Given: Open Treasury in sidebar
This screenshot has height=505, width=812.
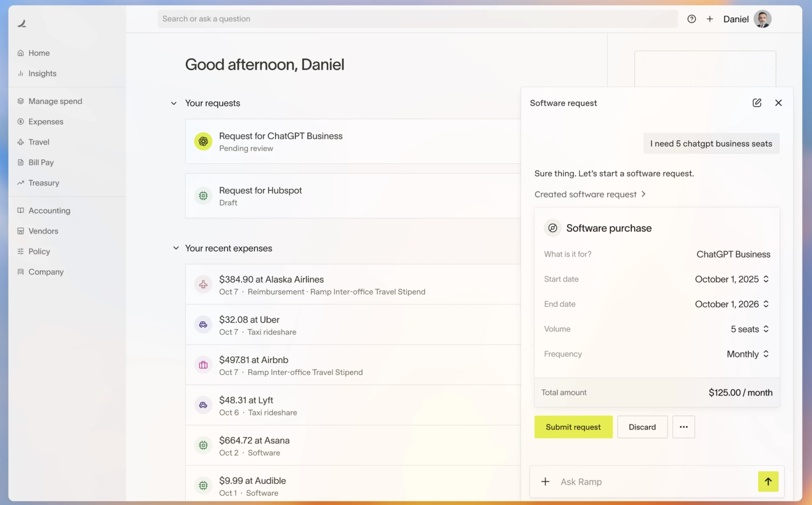Looking at the screenshot, I should pos(38,183).
